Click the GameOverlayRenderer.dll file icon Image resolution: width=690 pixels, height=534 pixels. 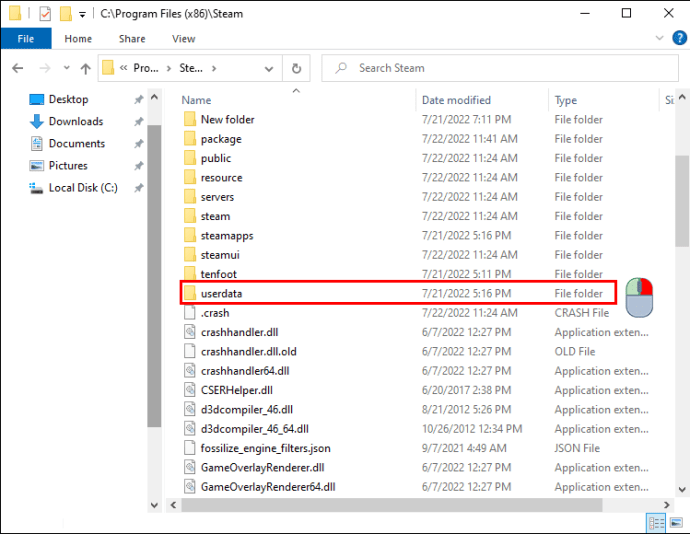[x=190, y=467]
